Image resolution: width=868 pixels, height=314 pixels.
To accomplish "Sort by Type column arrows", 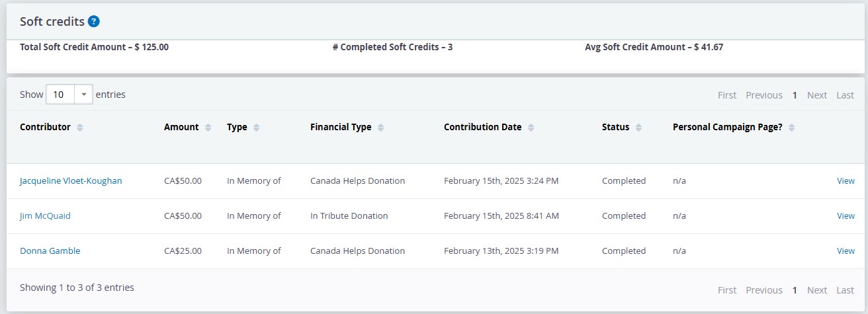I will click(257, 128).
